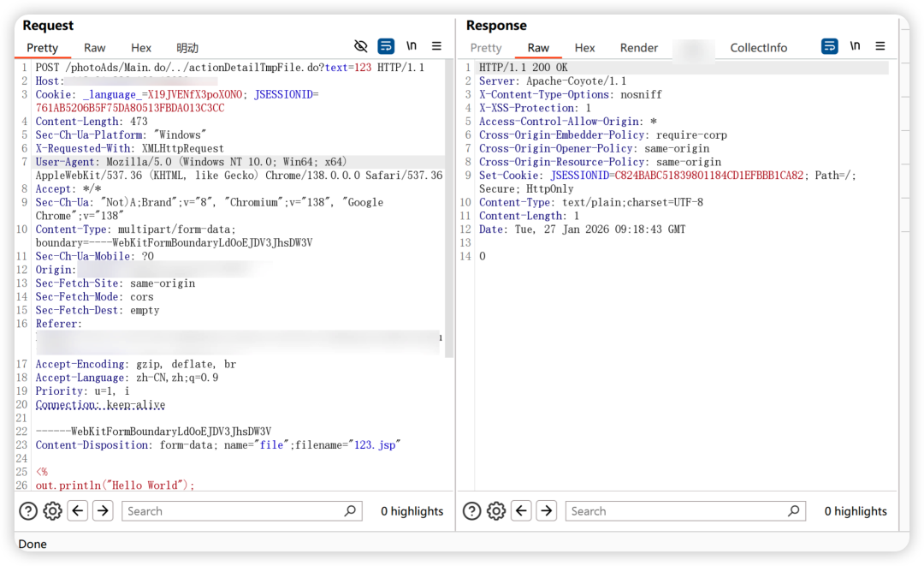Switch to the Response Render tab
This screenshot has width=924, height=566.
(x=639, y=48)
